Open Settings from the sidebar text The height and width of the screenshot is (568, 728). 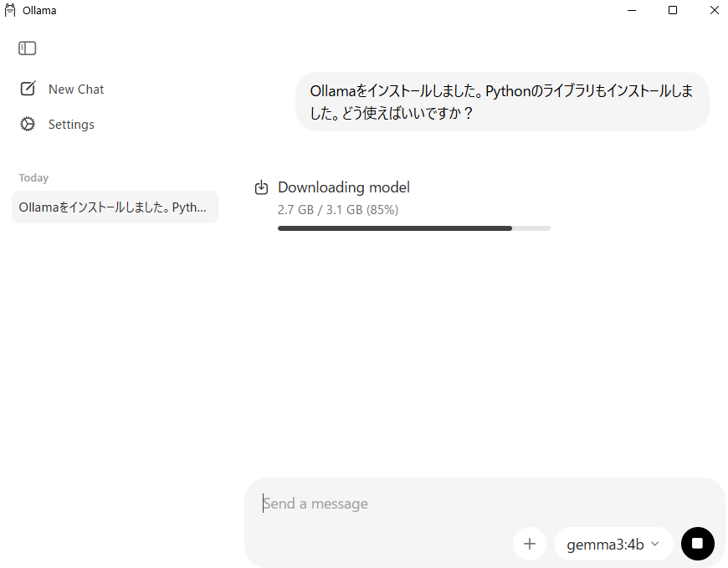coord(71,125)
